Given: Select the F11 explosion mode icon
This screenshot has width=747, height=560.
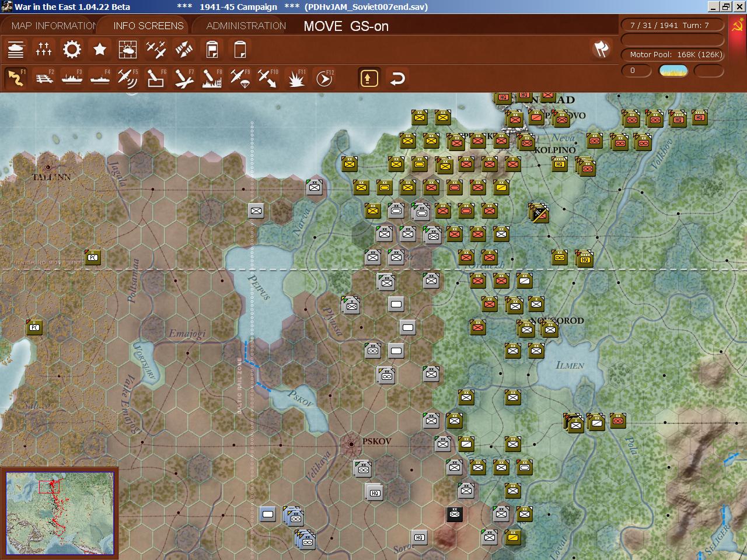Looking at the screenshot, I should pyautogui.click(x=296, y=78).
